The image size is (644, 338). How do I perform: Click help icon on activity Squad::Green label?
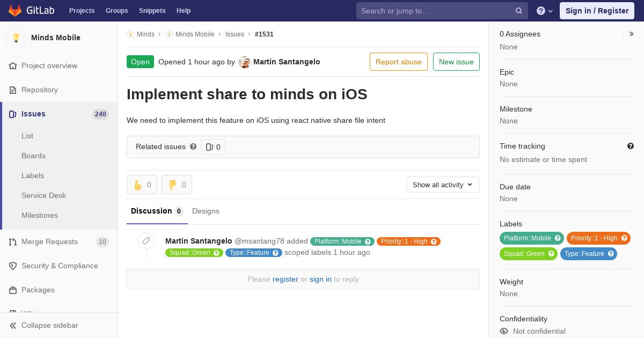tap(217, 253)
